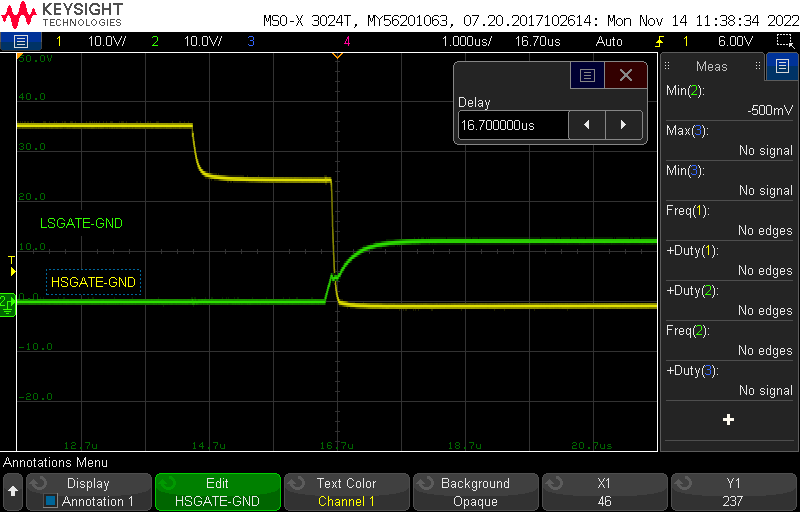This screenshot has width=800, height=512.
Task: Select the Freq(1) measurement
Action: pyautogui.click(x=730, y=220)
